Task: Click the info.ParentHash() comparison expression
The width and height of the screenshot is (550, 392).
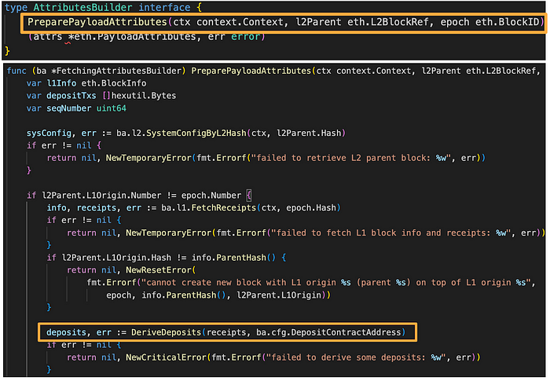Action: pos(233,258)
